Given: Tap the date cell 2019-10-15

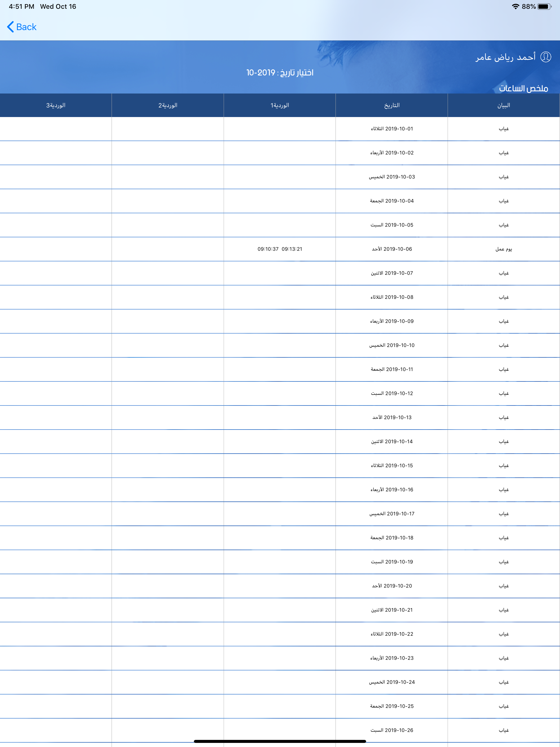Looking at the screenshot, I should coord(392,465).
